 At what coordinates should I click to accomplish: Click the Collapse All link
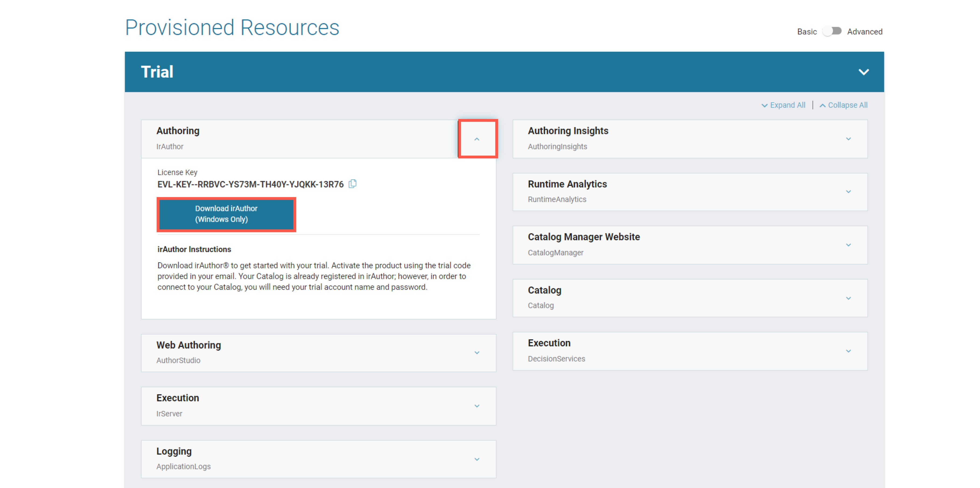(843, 105)
